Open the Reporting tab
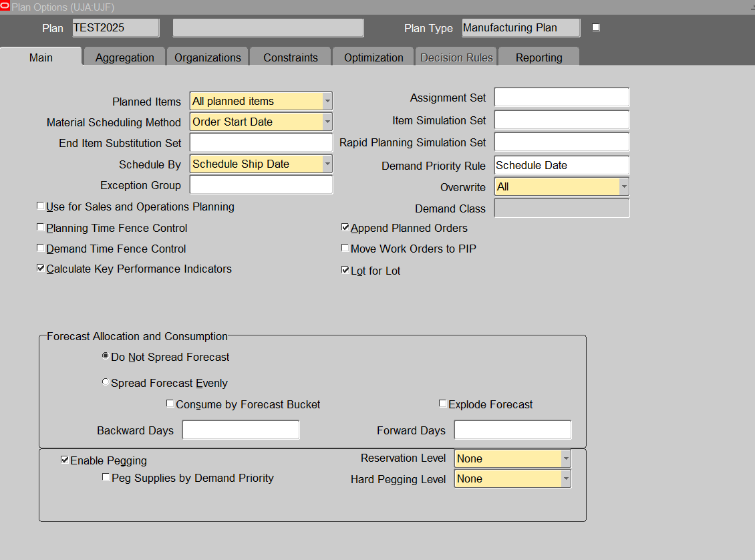 tap(539, 57)
